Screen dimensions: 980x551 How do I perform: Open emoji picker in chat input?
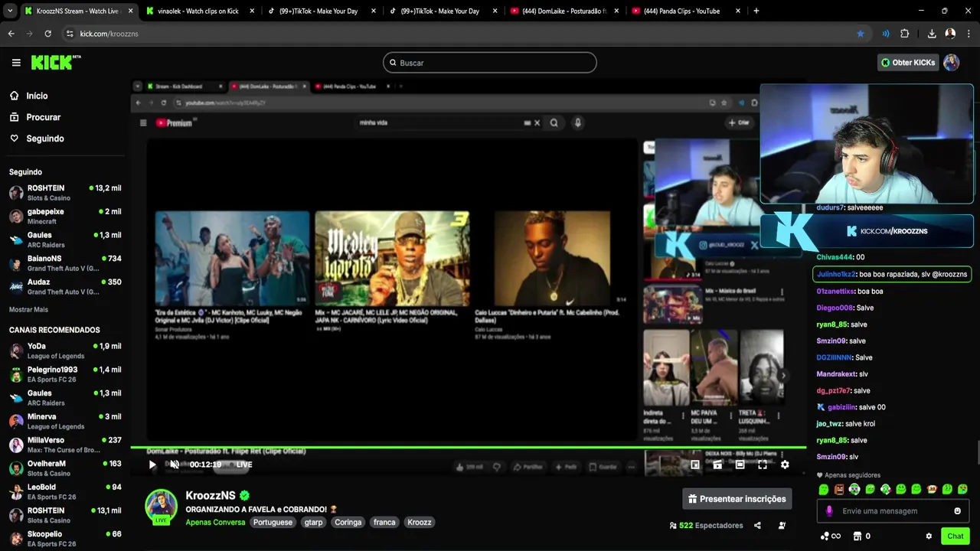tap(957, 511)
